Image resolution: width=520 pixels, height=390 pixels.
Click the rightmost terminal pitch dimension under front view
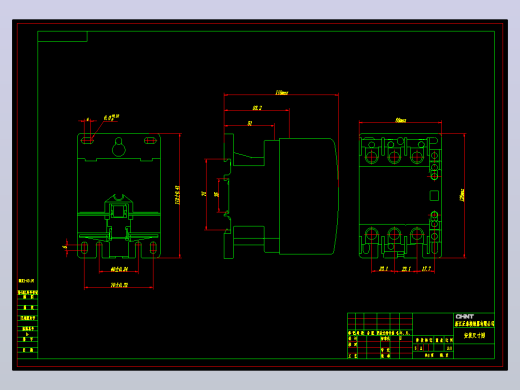pyautogui.click(x=426, y=268)
